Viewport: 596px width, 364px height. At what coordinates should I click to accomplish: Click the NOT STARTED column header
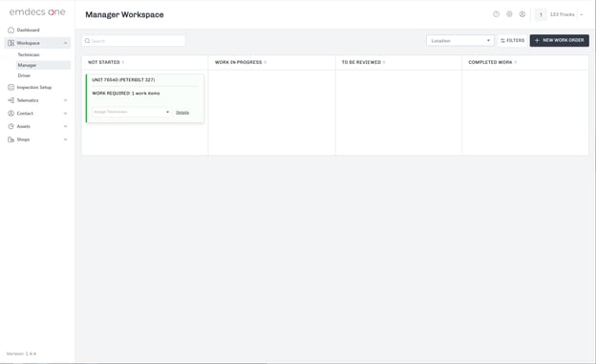[104, 62]
